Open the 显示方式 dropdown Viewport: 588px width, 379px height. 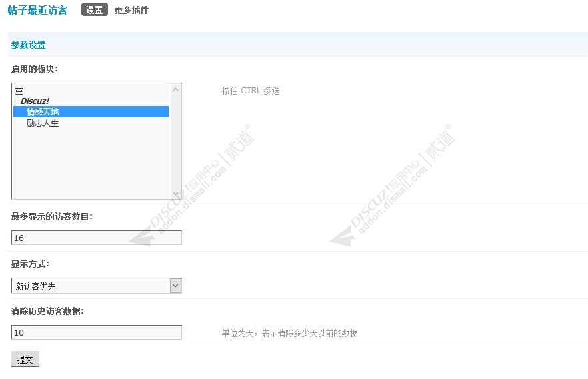tap(97, 286)
